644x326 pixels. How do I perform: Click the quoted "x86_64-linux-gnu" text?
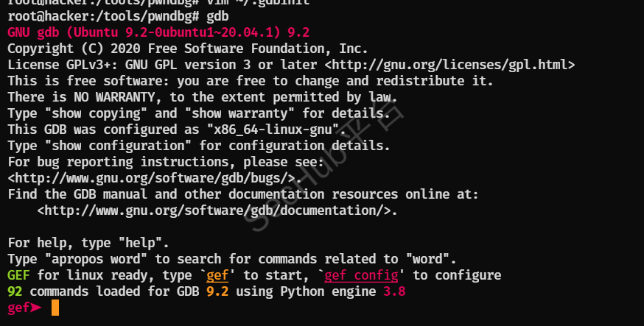(273, 130)
